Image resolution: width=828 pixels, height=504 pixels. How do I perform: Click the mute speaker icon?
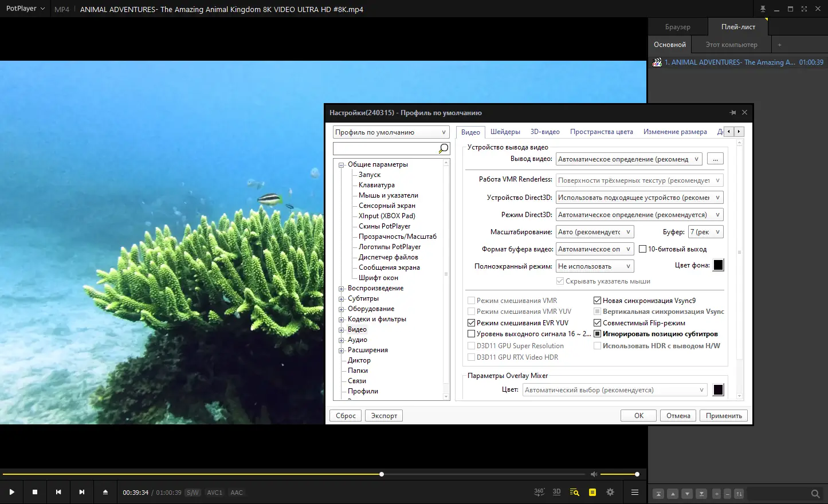594,474
